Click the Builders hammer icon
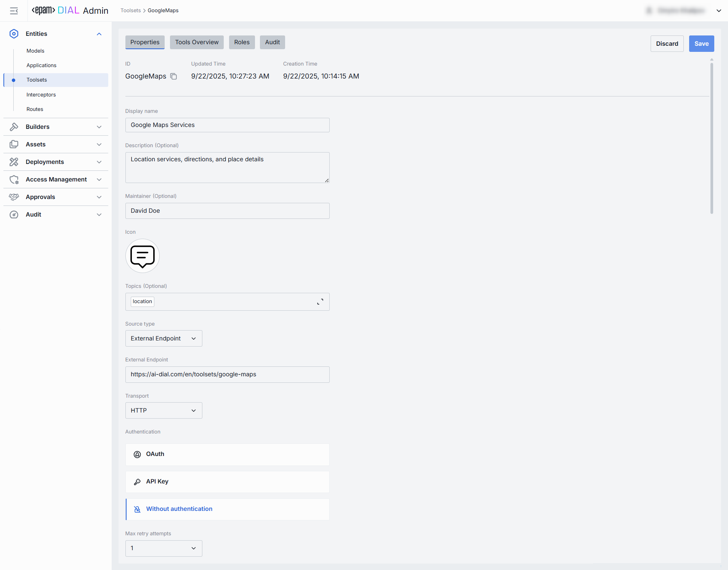Viewport: 728px width, 570px height. 14,127
